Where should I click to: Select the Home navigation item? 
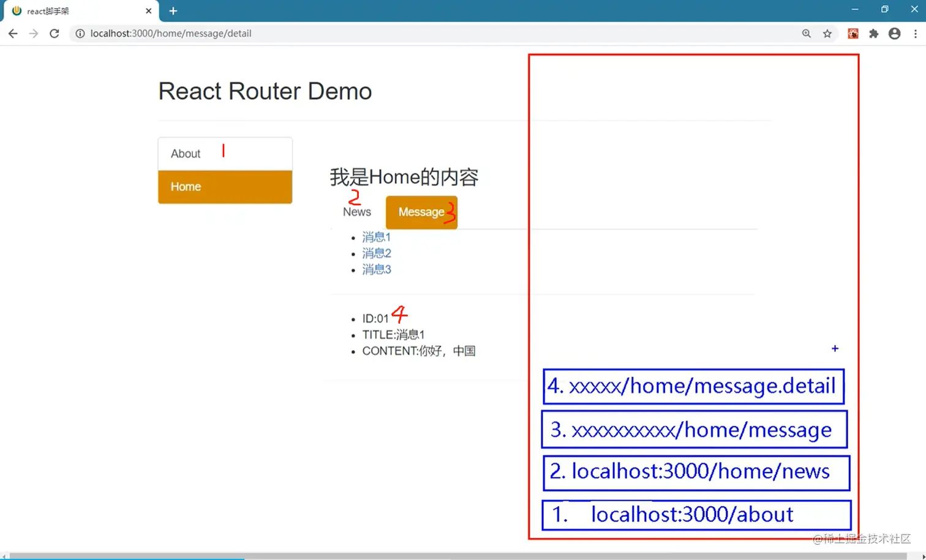(225, 187)
